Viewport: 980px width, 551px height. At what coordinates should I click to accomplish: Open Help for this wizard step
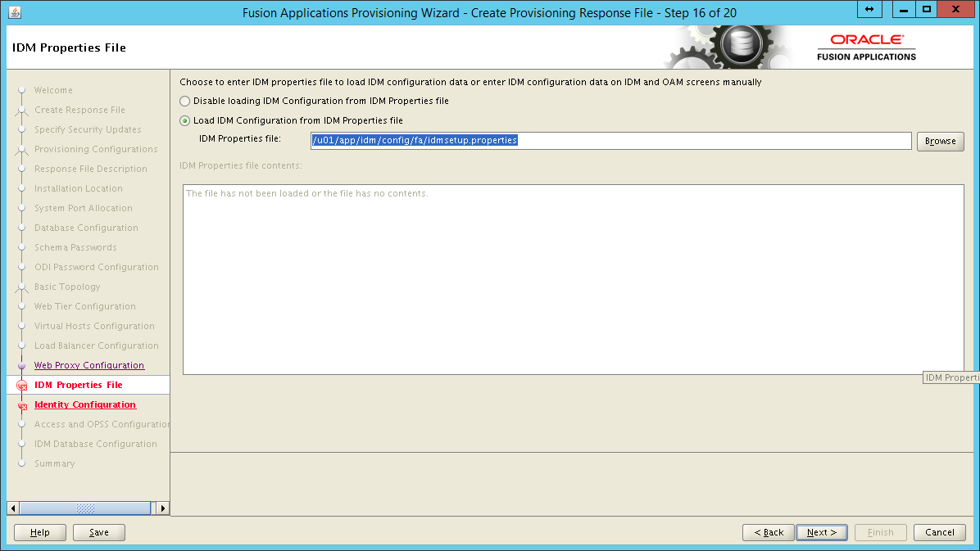click(40, 532)
